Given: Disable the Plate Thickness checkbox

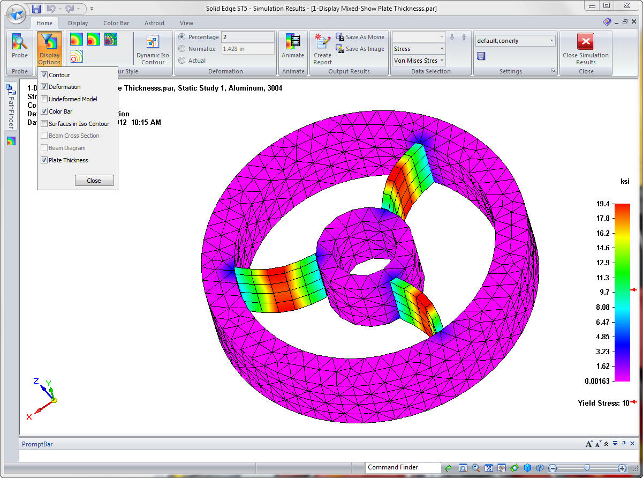Looking at the screenshot, I should point(44,159).
